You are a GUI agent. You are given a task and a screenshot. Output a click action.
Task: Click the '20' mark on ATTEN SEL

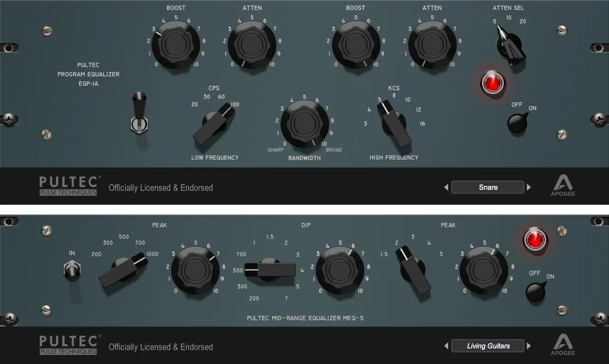coord(523,21)
